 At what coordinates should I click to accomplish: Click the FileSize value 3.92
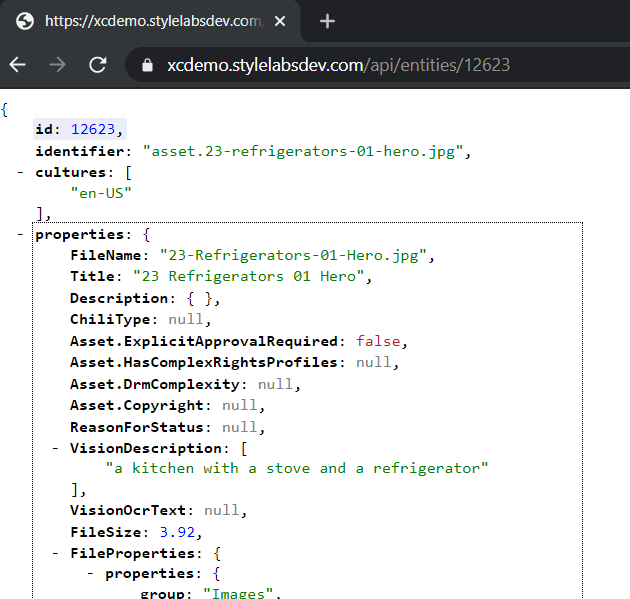(x=177, y=532)
